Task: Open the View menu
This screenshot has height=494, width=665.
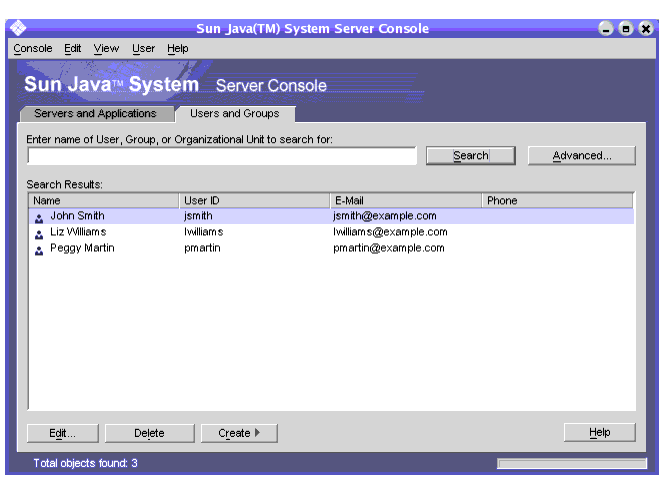Action: coord(106,48)
